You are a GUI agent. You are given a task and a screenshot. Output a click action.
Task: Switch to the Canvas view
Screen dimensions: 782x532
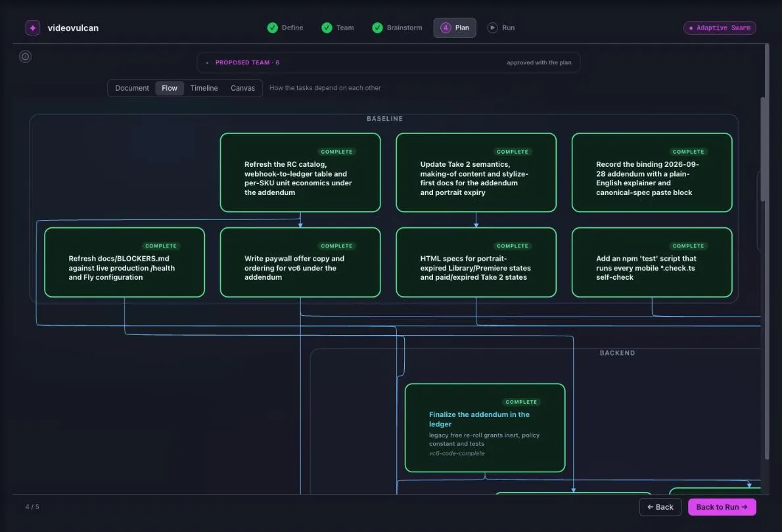pyautogui.click(x=243, y=88)
